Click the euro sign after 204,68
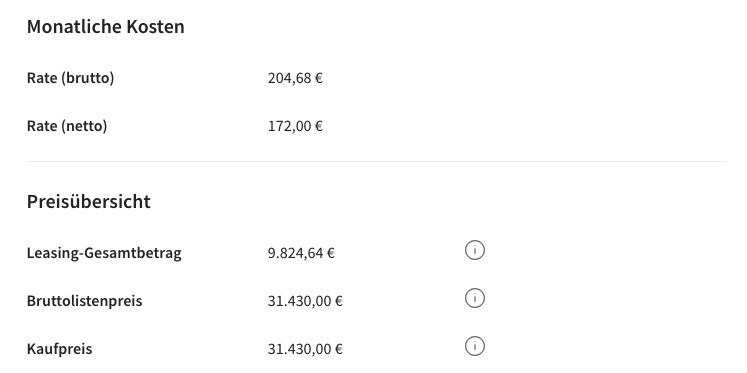The image size is (747, 373). coord(319,78)
